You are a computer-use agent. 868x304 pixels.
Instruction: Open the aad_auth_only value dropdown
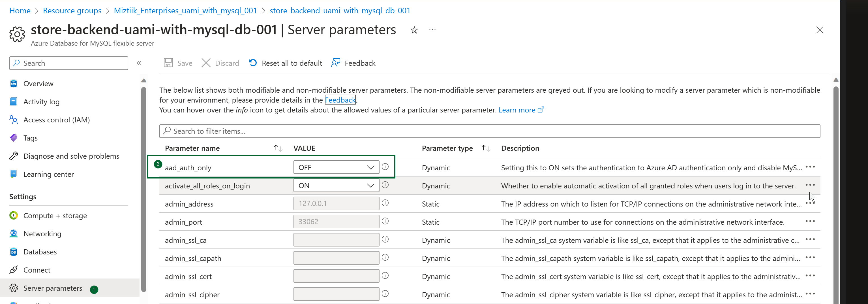tap(336, 167)
